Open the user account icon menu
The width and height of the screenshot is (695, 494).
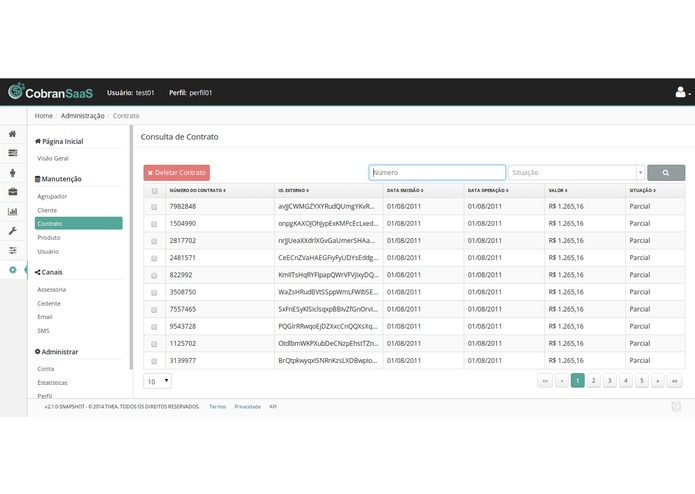pos(682,92)
